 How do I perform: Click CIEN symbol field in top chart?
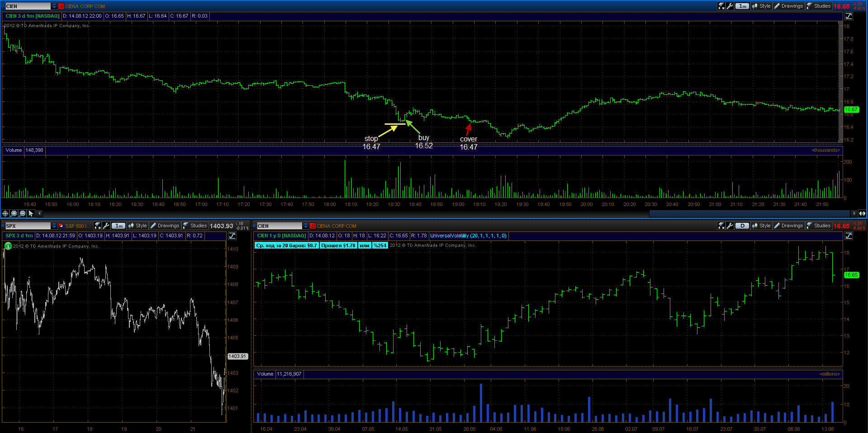click(x=28, y=6)
